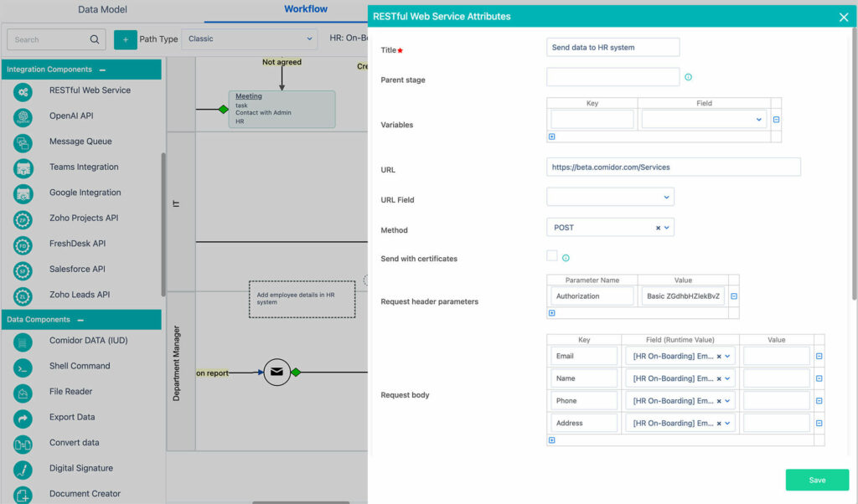Screen dimensions: 858x504
Task: Pick the Digital Signature icon
Action: pos(23,469)
